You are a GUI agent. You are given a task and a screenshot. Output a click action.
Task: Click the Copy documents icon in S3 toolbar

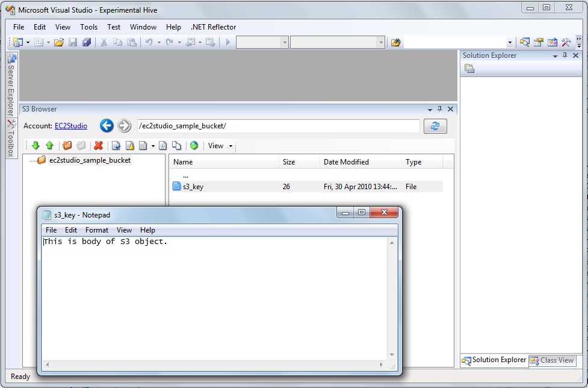[x=176, y=146]
